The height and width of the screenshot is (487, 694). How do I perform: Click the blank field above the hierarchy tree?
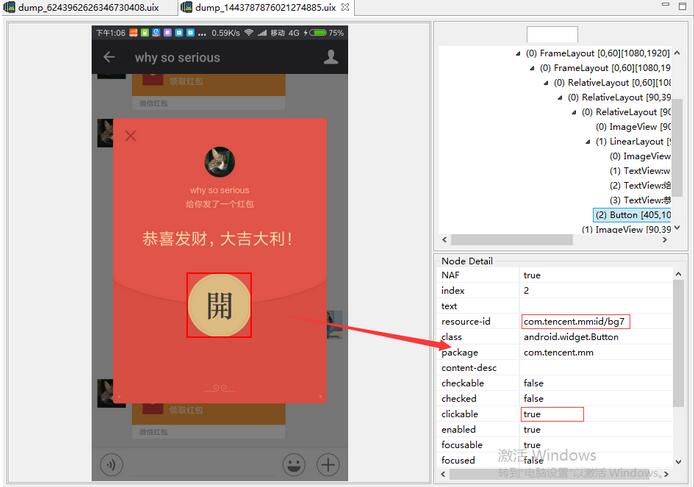click(552, 35)
